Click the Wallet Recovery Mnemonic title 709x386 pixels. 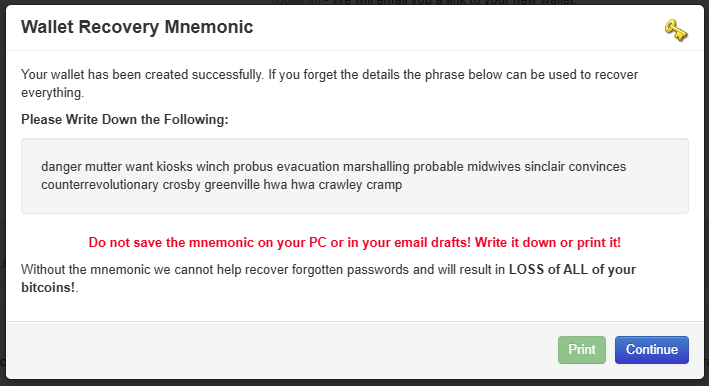137,27
